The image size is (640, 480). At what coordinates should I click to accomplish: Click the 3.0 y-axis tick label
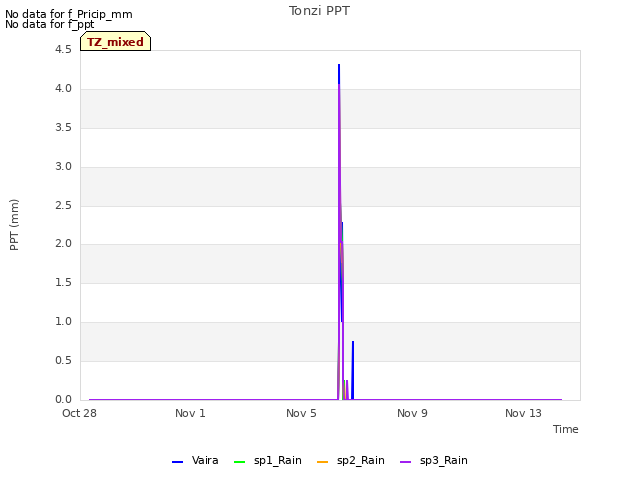(63, 166)
